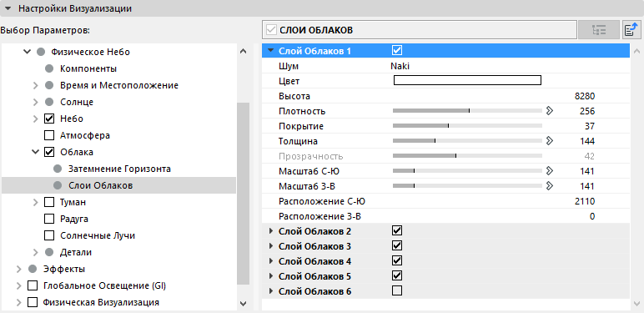Click the arrow stepper next to Толщина slider
This screenshot has height=313, width=644.
pos(550,141)
